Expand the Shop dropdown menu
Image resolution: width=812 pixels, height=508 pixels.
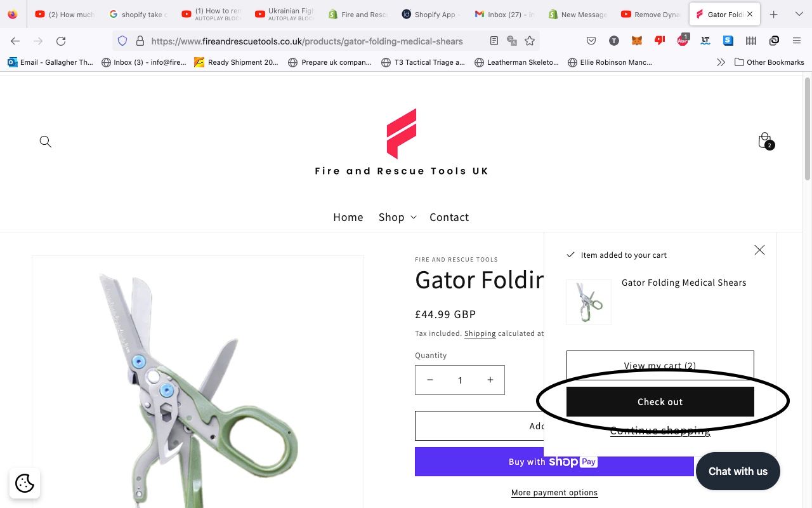[x=397, y=217]
